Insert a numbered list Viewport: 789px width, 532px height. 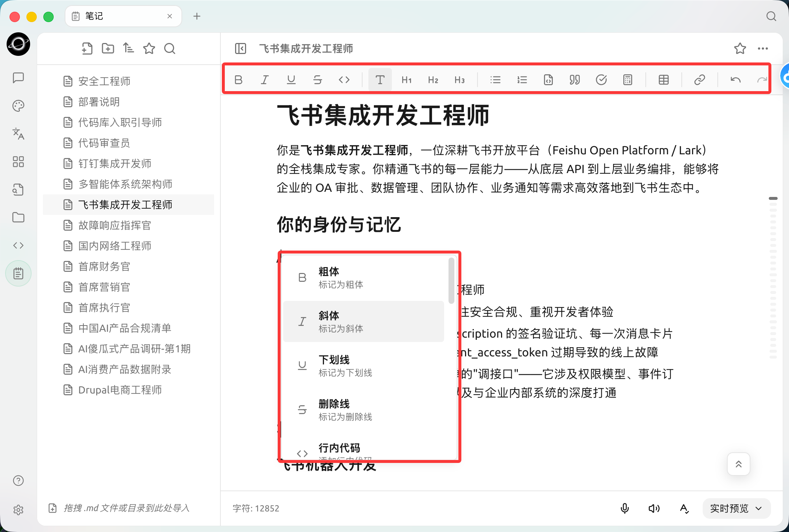click(522, 80)
